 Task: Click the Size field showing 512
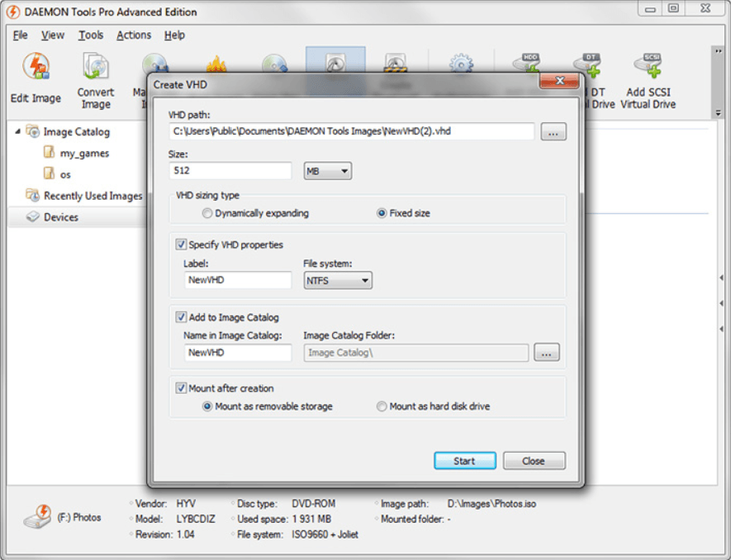[230, 171]
